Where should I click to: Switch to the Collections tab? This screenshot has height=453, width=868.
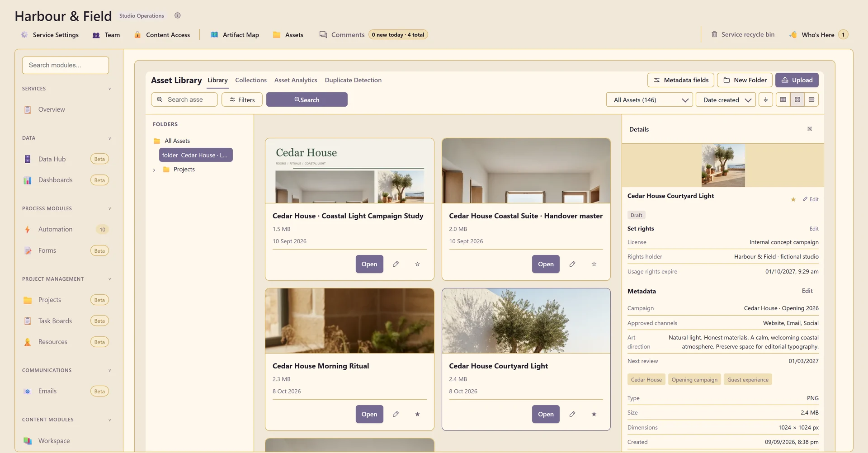coord(251,80)
